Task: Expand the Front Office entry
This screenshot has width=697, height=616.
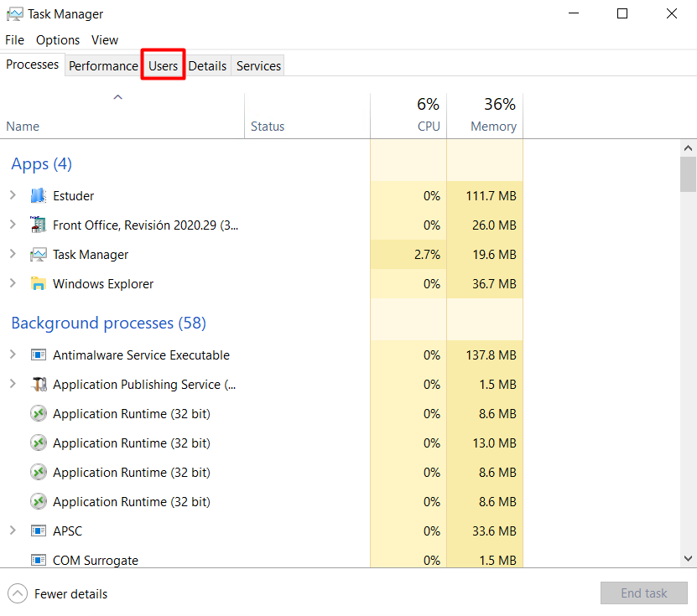Action: coord(13,225)
